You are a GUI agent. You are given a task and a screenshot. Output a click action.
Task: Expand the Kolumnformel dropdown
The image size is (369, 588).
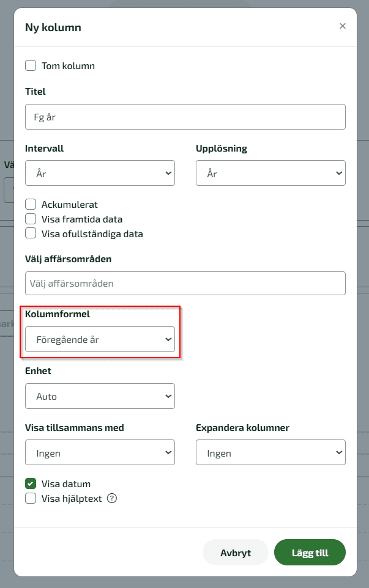(100, 339)
